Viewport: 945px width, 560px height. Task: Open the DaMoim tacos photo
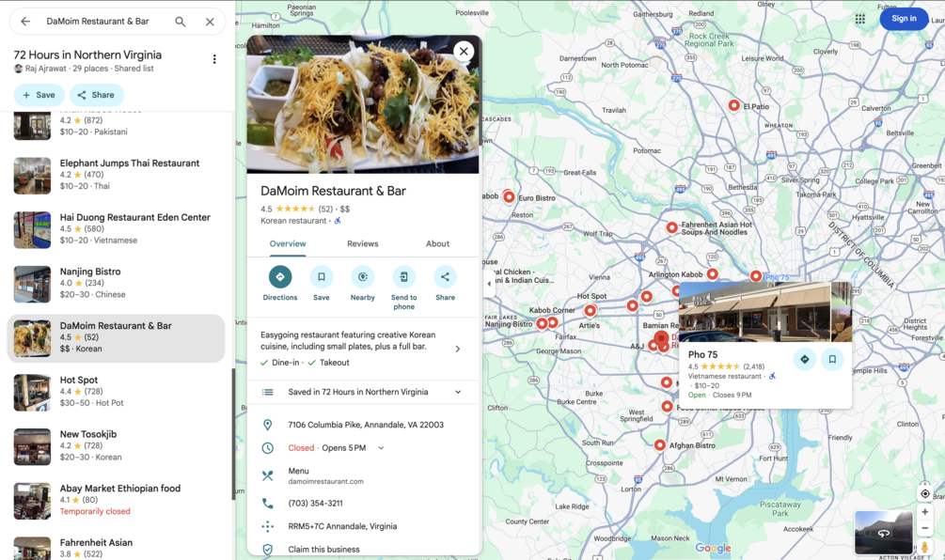point(363,105)
